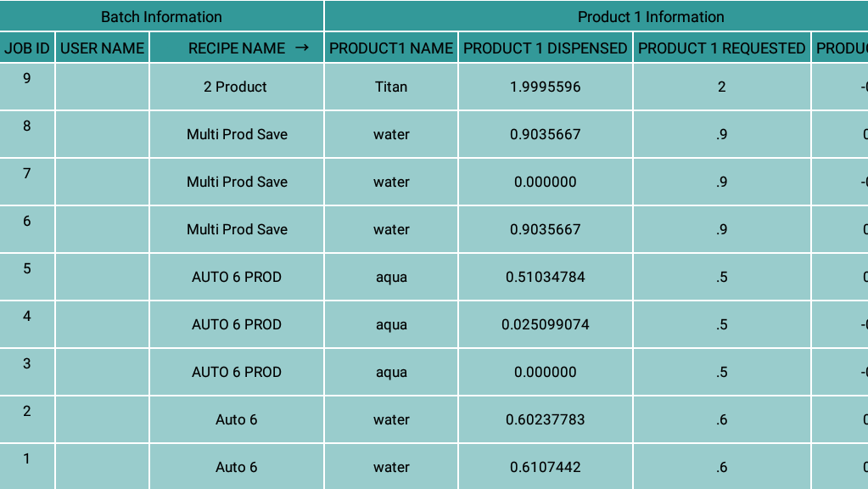Viewport: 868px width, 489px height.
Task: Select the PRODUCT1 NAME column header
Action: click(391, 48)
